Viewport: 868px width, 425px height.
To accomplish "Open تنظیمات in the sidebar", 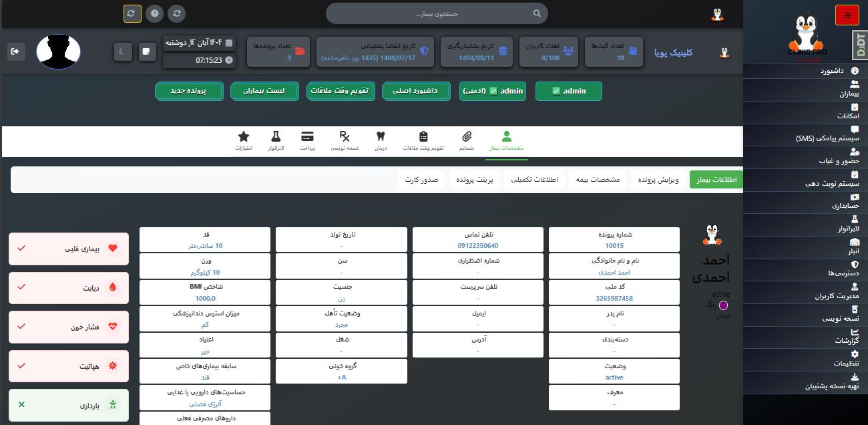I will point(805,360).
